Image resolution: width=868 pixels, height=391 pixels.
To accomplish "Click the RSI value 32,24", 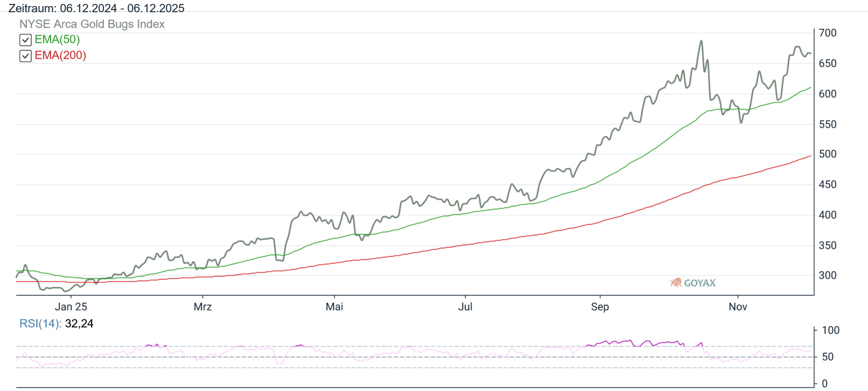I will click(79, 323).
